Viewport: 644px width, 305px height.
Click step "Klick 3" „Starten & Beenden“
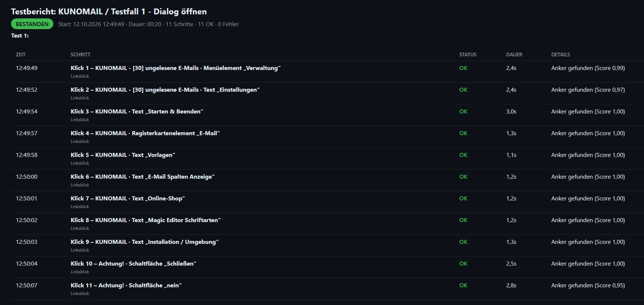pyautogui.click(x=137, y=112)
